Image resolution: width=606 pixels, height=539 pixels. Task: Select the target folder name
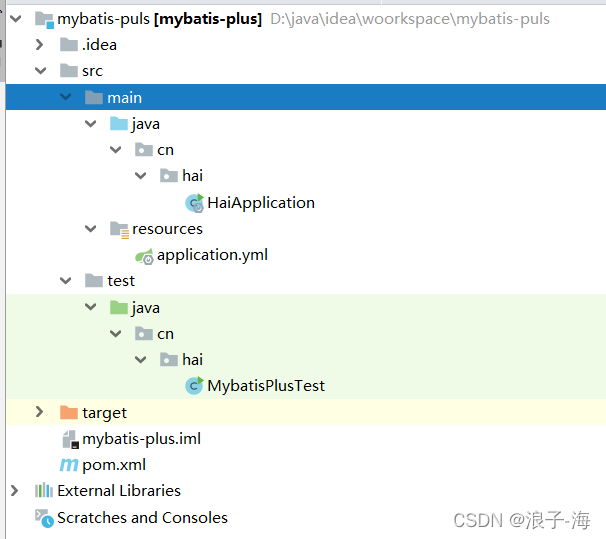tap(104, 413)
